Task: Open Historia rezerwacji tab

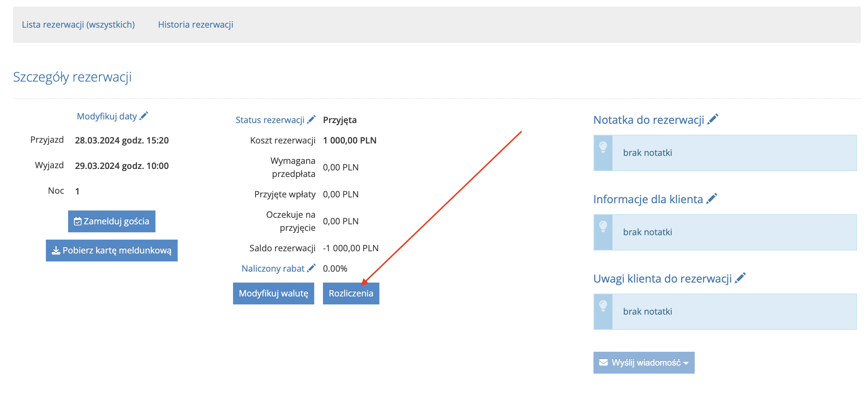Action: coord(196,24)
